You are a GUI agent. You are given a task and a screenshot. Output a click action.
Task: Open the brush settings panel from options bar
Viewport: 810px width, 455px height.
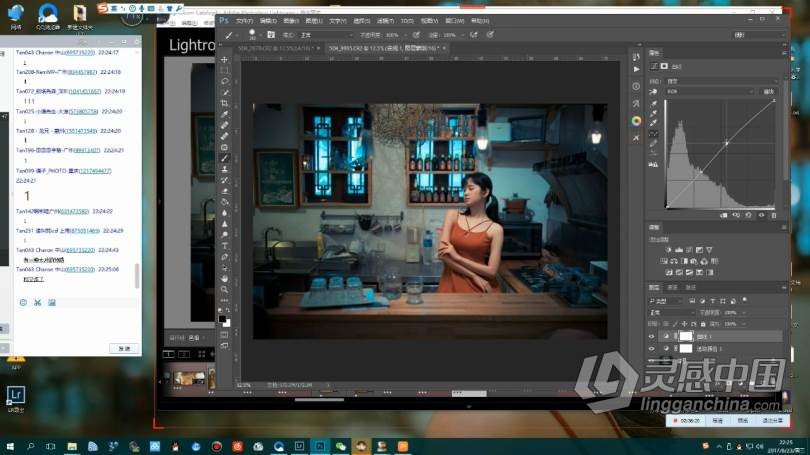[271, 35]
